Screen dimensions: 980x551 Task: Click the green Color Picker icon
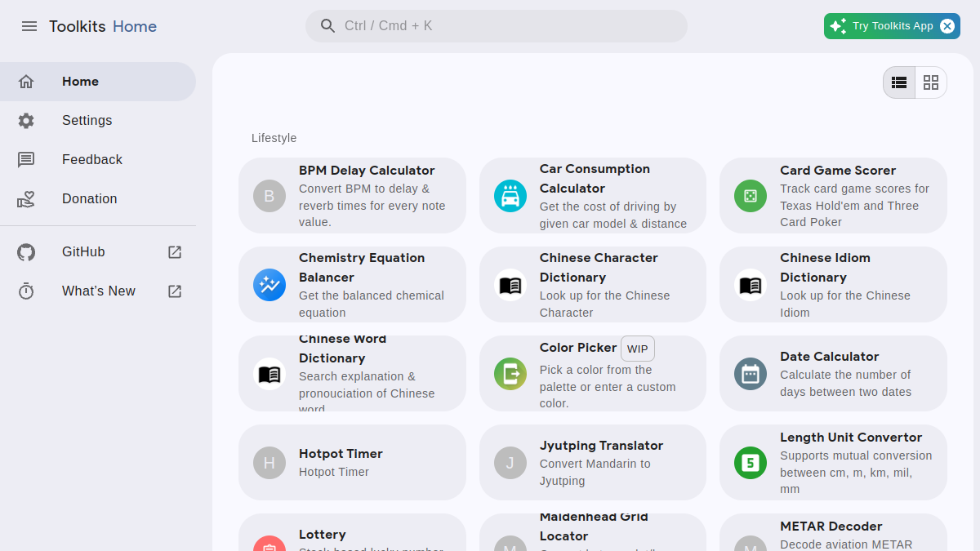[x=510, y=374]
